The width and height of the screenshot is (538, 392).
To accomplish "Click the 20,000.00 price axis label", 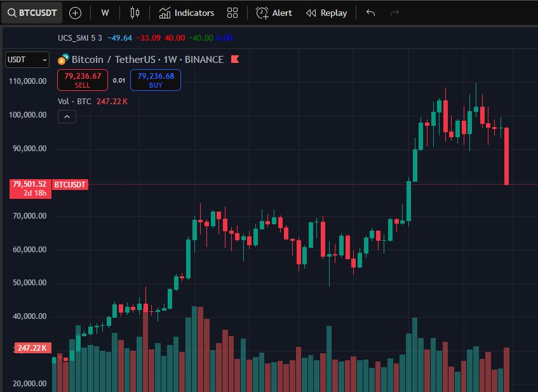I will pyautogui.click(x=29, y=383).
